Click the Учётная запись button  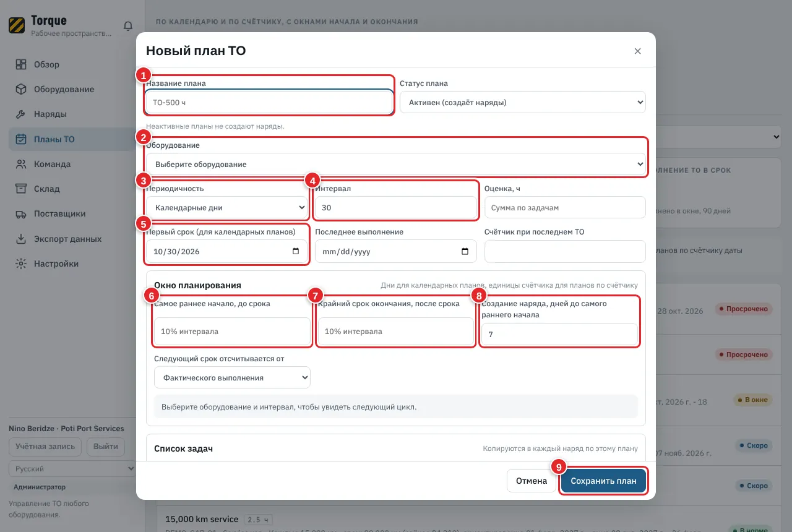45,447
